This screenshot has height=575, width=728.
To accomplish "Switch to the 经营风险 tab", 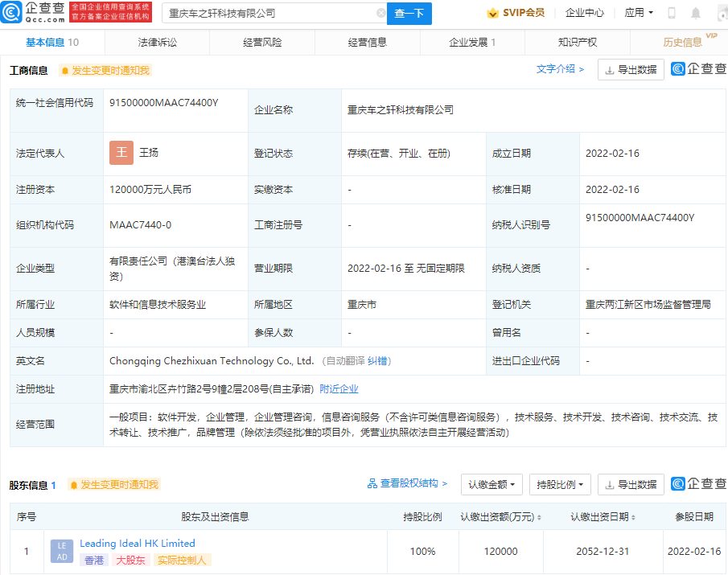I will (262, 43).
